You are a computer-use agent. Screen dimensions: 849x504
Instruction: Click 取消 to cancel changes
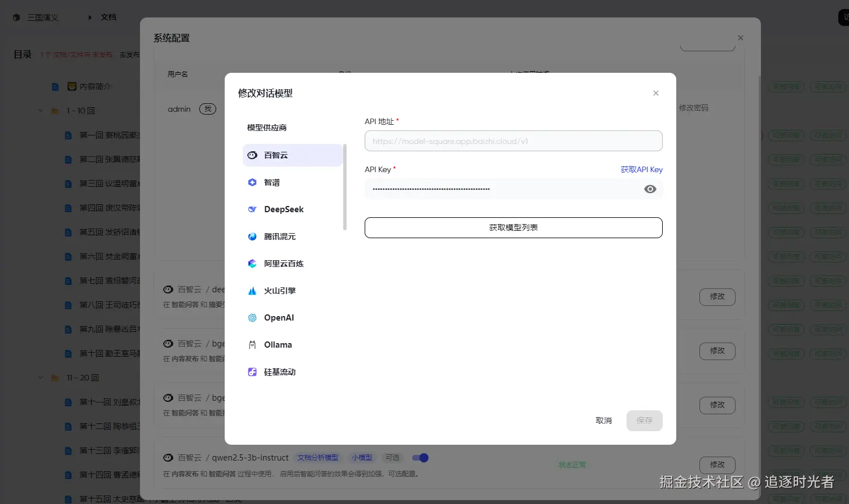pyautogui.click(x=604, y=420)
